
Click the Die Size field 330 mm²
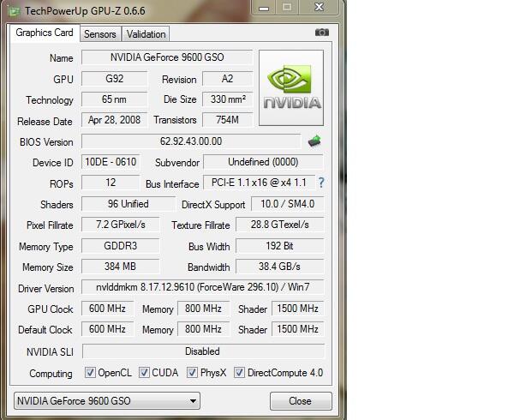(x=227, y=99)
